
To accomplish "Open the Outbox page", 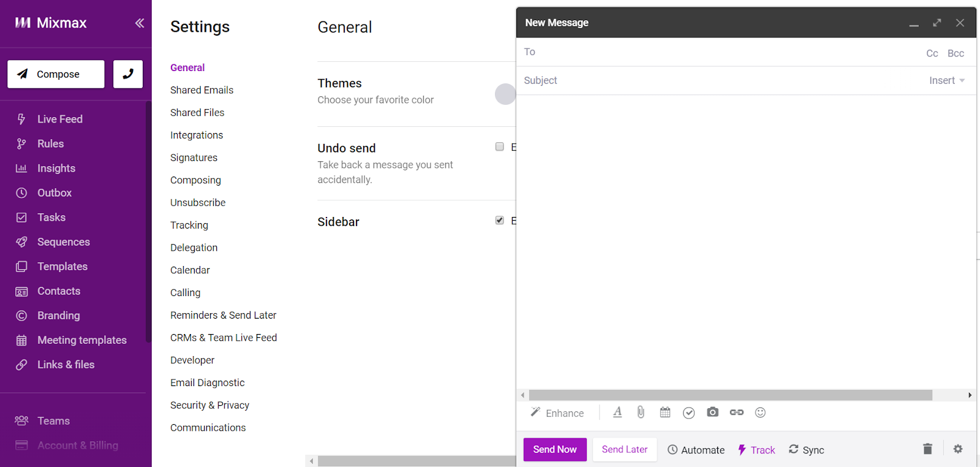I will 55,192.
